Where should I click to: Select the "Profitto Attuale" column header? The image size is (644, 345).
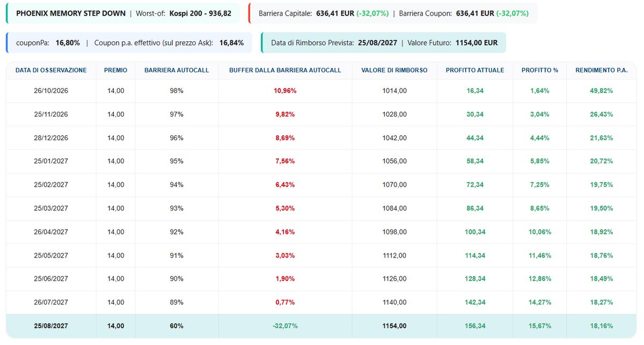pyautogui.click(x=475, y=70)
